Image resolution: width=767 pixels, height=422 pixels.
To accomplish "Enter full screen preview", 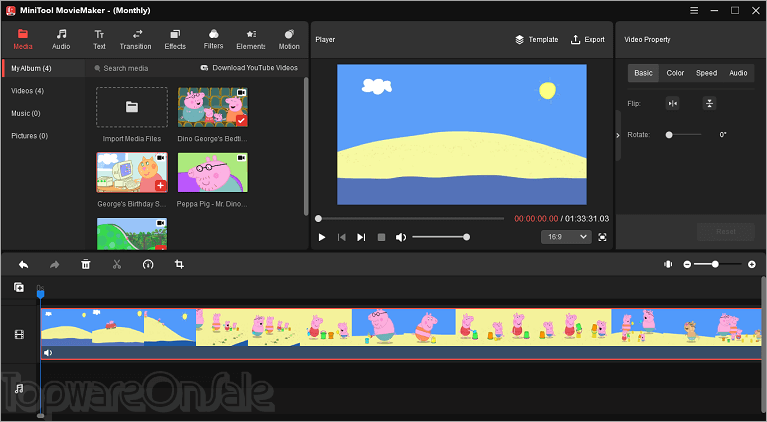I will 603,237.
